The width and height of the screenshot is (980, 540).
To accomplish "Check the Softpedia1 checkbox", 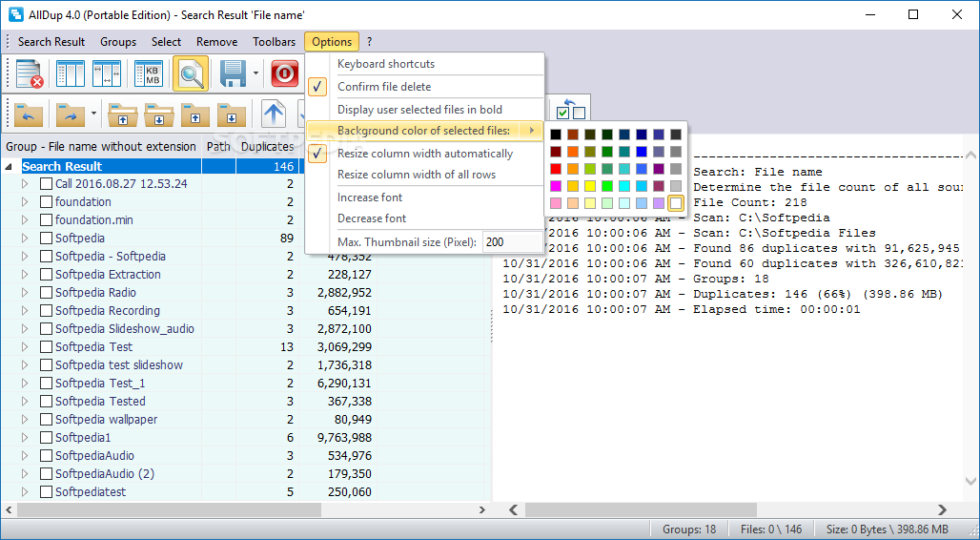I will click(x=46, y=438).
